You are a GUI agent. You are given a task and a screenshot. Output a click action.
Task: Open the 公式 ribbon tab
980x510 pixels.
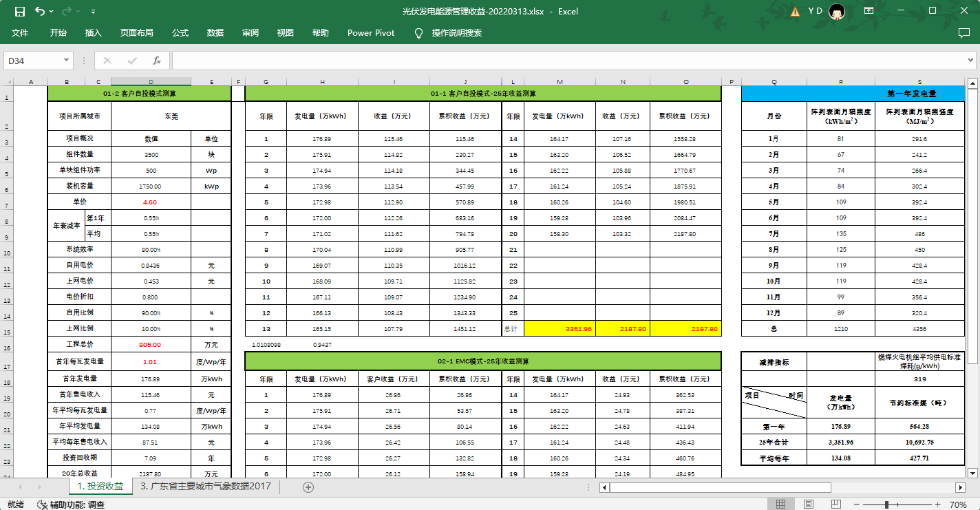coord(180,33)
